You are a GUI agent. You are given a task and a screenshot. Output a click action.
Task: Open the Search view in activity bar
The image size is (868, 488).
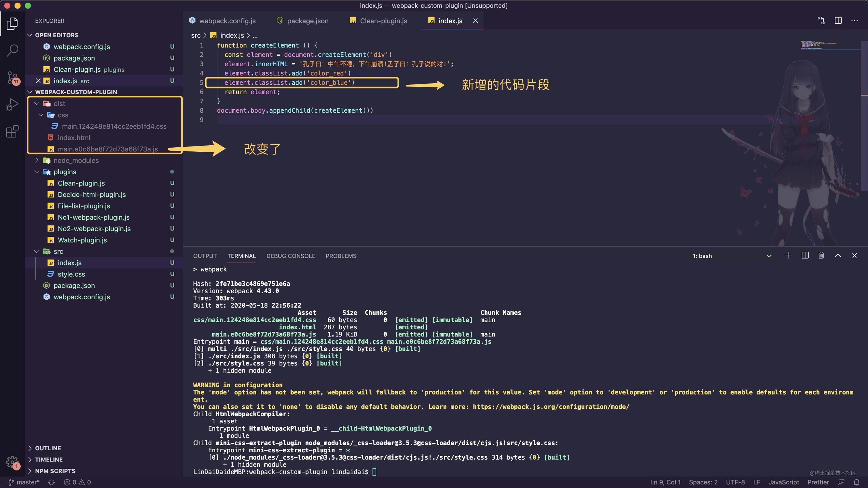[12, 51]
